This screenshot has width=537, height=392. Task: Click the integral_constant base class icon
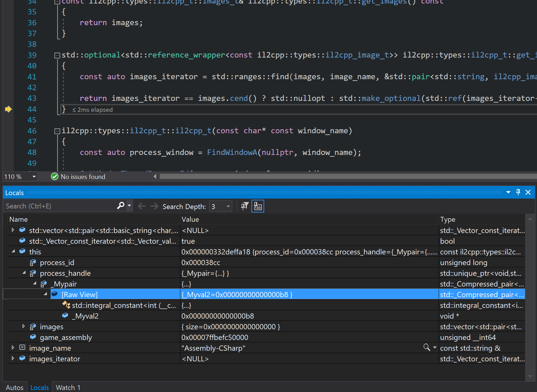[x=66, y=305]
